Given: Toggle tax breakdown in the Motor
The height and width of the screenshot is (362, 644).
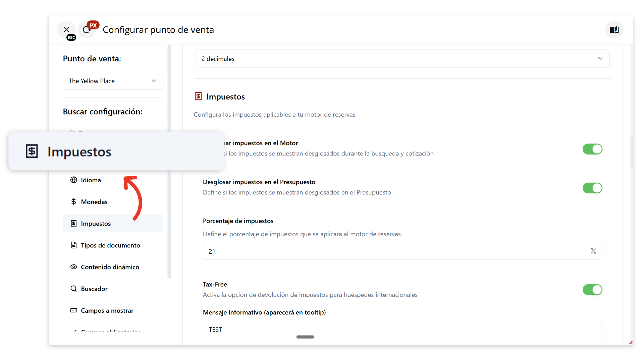Looking at the screenshot, I should 592,149.
